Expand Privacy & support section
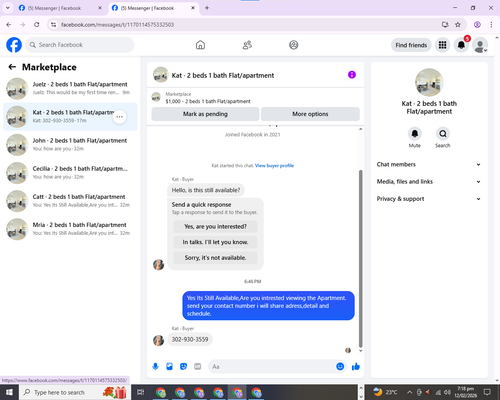The image size is (500, 400). [x=429, y=199]
